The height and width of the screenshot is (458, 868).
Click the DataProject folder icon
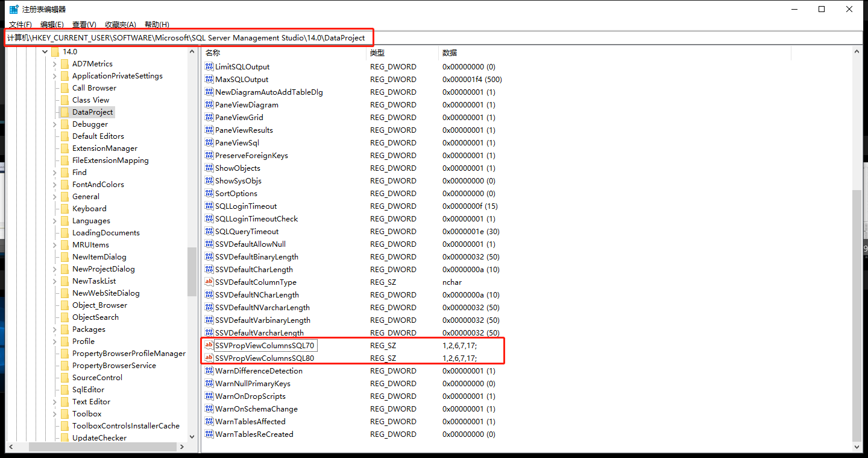[x=64, y=112]
